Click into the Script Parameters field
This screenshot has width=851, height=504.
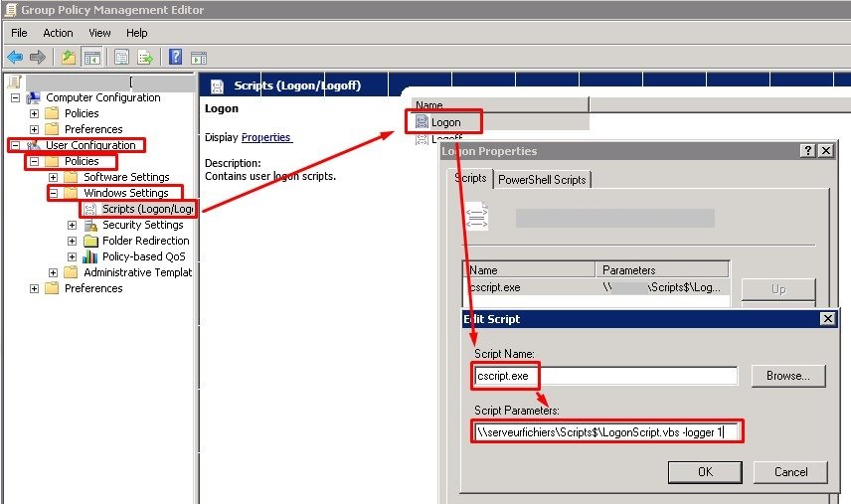point(606,431)
